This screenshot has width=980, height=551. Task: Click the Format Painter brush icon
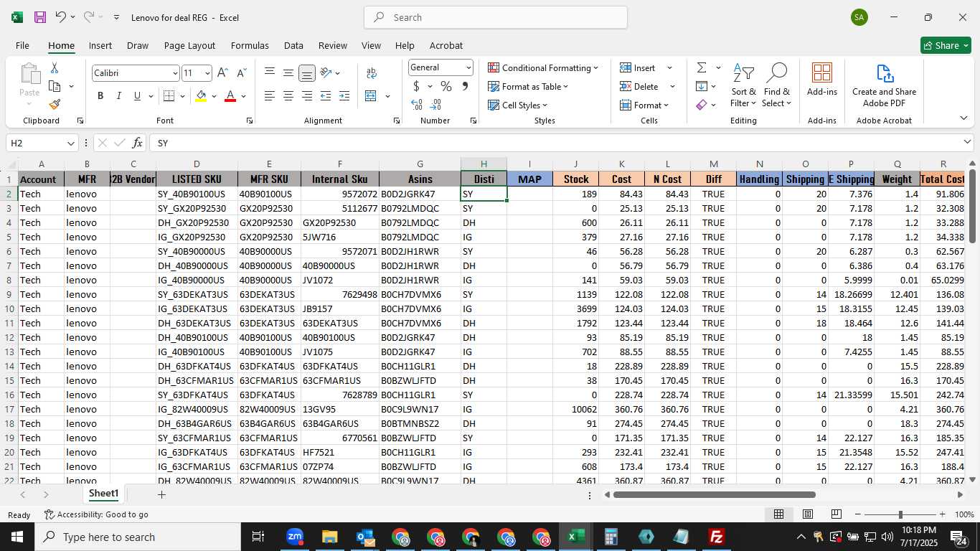point(55,104)
